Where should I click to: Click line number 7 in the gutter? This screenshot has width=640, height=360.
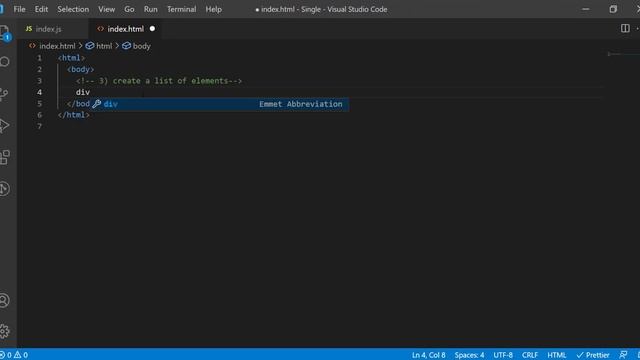coord(40,126)
